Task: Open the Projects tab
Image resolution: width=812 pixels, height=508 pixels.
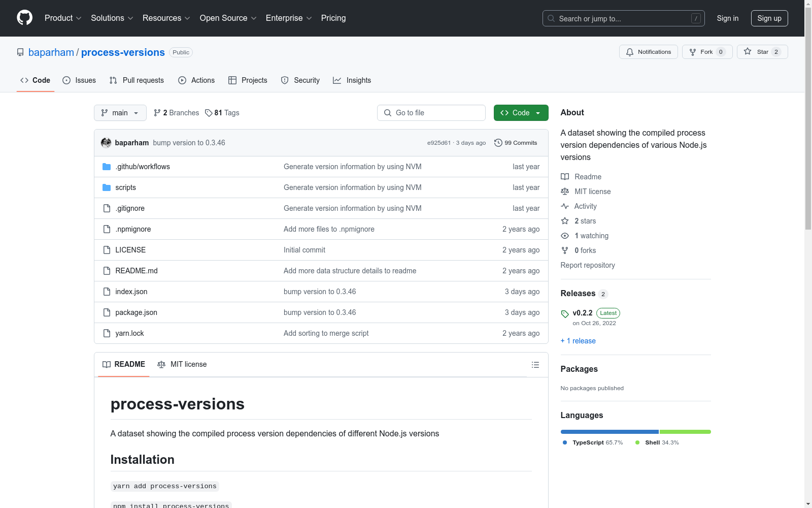Action: (248, 80)
